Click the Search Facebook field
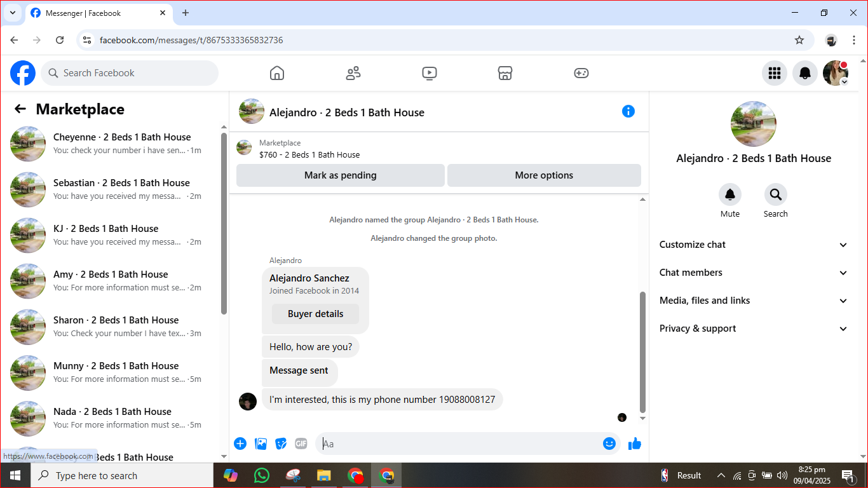This screenshot has height=488, width=868. tap(130, 73)
